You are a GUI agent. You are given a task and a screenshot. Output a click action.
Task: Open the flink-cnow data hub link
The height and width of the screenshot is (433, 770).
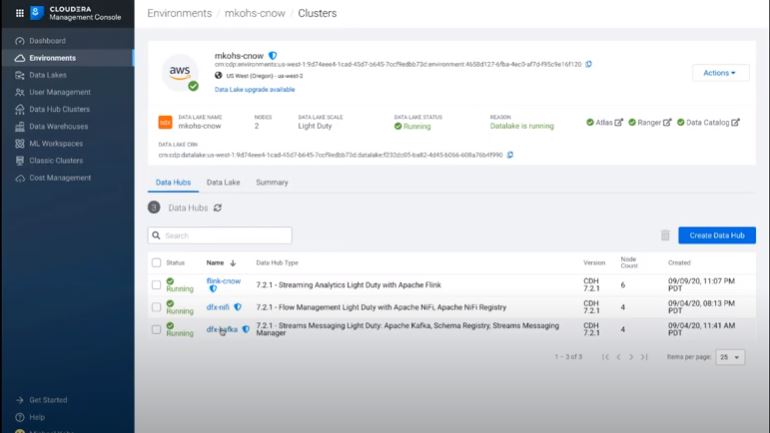point(223,281)
